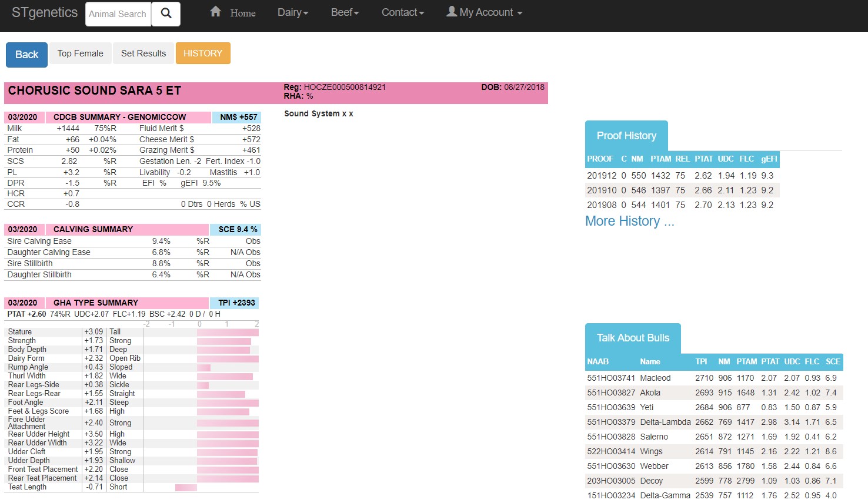
Task: Open the My Account dropdown
Action: [x=485, y=12]
